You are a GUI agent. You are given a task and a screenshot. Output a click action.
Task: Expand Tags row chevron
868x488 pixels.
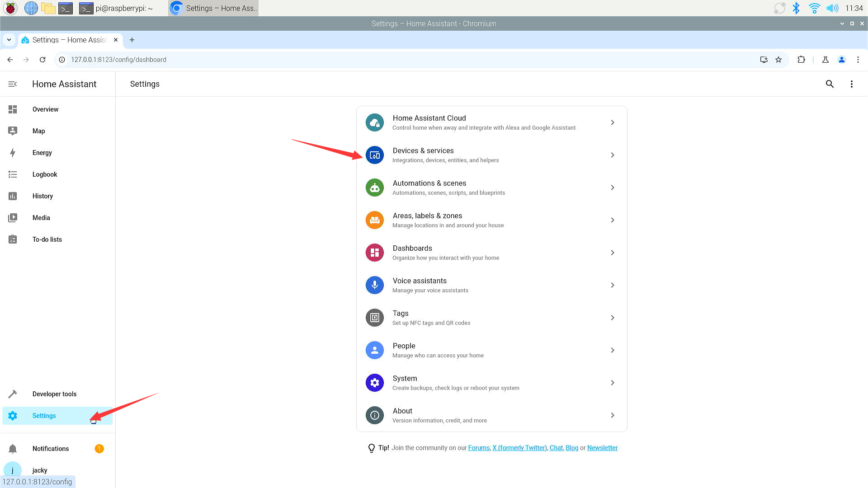coord(613,318)
